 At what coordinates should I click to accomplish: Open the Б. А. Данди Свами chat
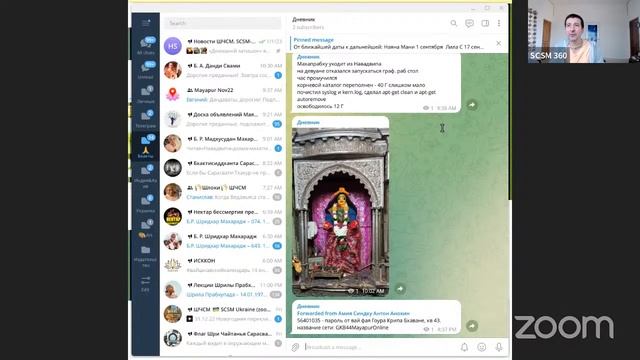click(222, 70)
